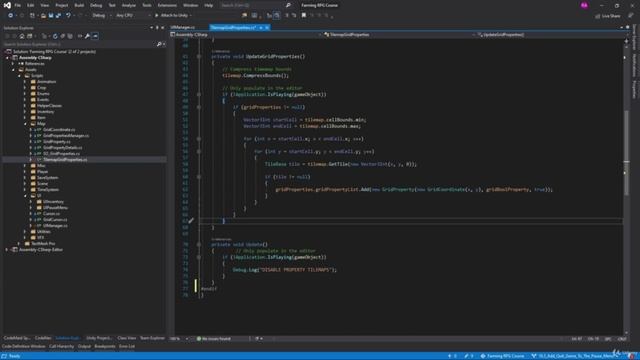Select GridPropertyDetails.cs file
This screenshot has width=640, height=360.
[62, 148]
